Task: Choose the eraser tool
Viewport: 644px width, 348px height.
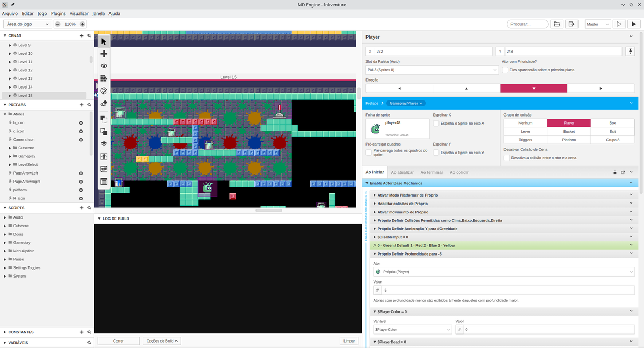Action: pyautogui.click(x=104, y=103)
